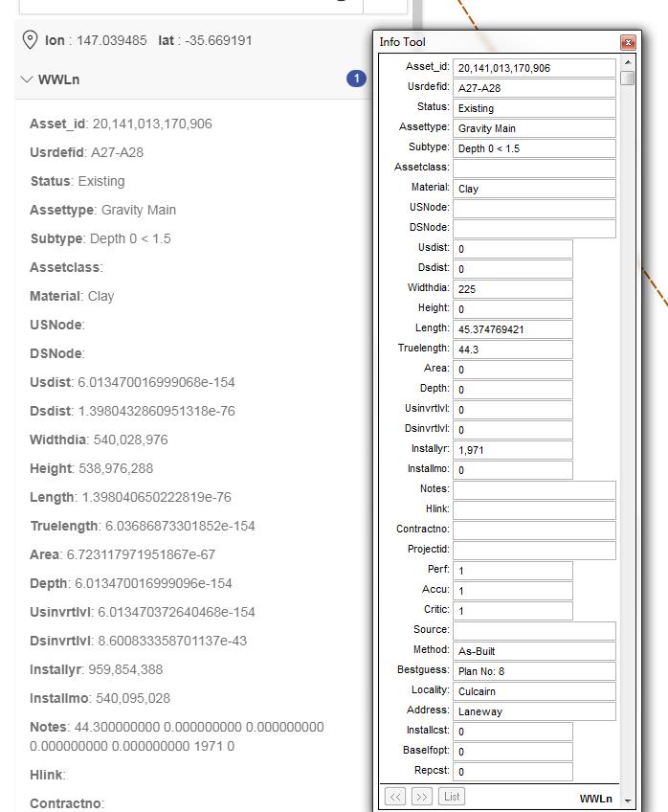The image size is (668, 812).
Task: Click the Info Tool scroll up arrow
Action: [628, 62]
